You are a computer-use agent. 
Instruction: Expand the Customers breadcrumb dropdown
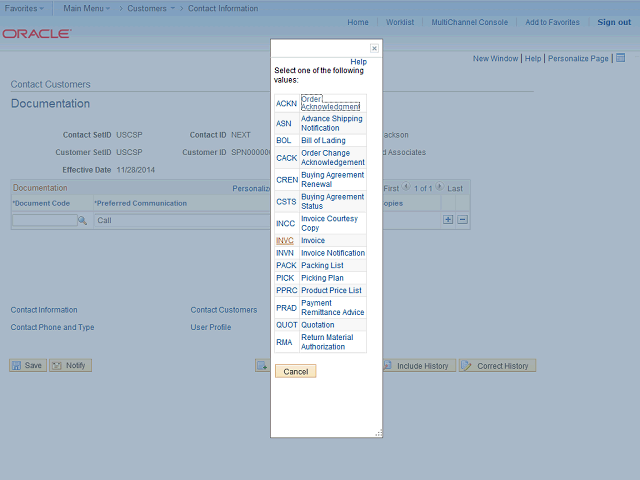(151, 8)
